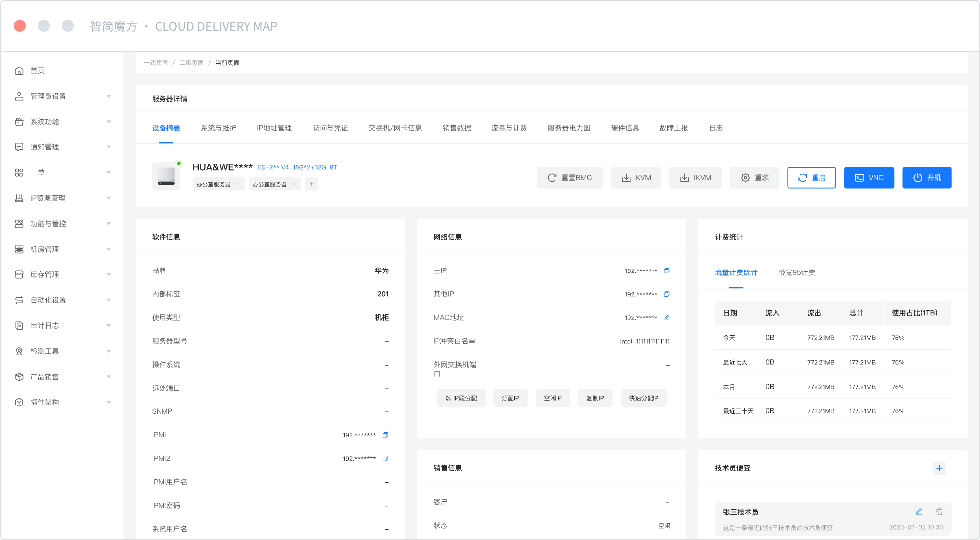Open the 硬件信息 tab
980x540 pixels.
(625, 128)
